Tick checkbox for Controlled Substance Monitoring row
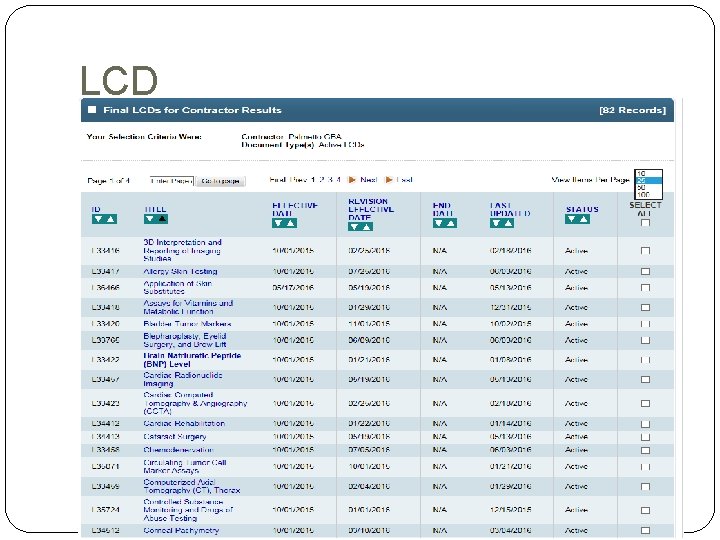Image resolution: width=720 pixels, height=540 pixels. tap(645, 510)
